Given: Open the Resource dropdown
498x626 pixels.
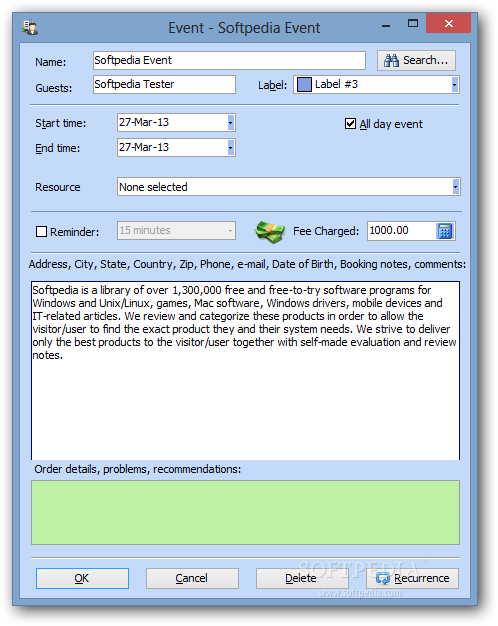Looking at the screenshot, I should (455, 187).
